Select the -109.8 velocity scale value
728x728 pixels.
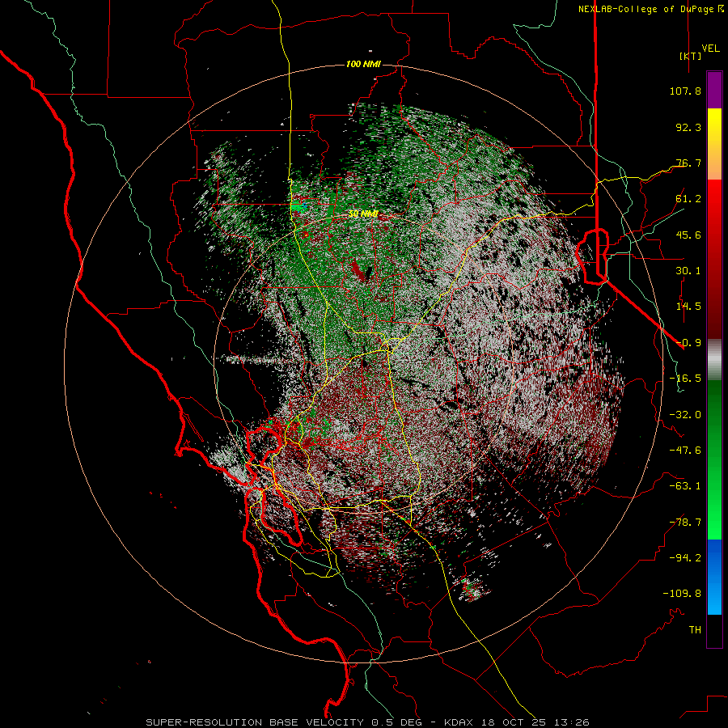pyautogui.click(x=682, y=594)
